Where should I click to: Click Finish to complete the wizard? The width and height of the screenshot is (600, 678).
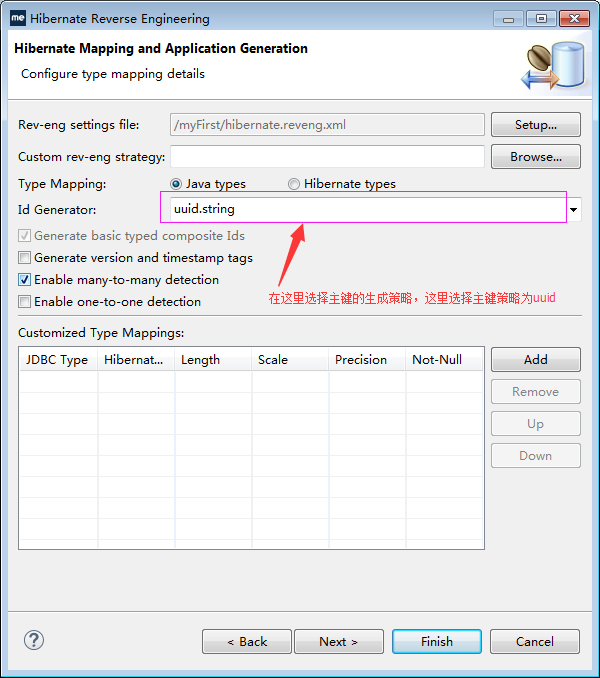[437, 641]
